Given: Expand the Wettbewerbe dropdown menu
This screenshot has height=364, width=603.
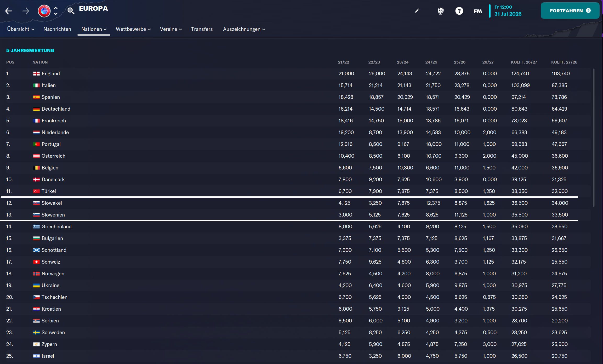Looking at the screenshot, I should pyautogui.click(x=133, y=29).
